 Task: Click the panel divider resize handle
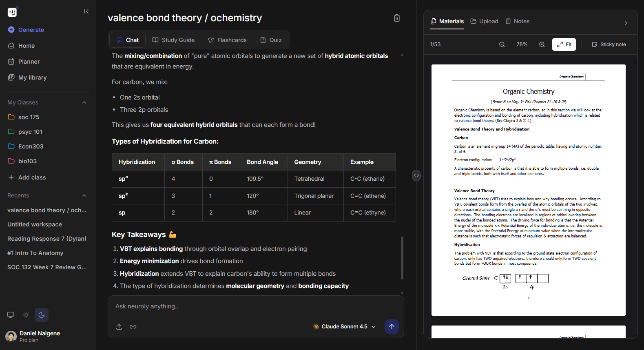pyautogui.click(x=416, y=175)
